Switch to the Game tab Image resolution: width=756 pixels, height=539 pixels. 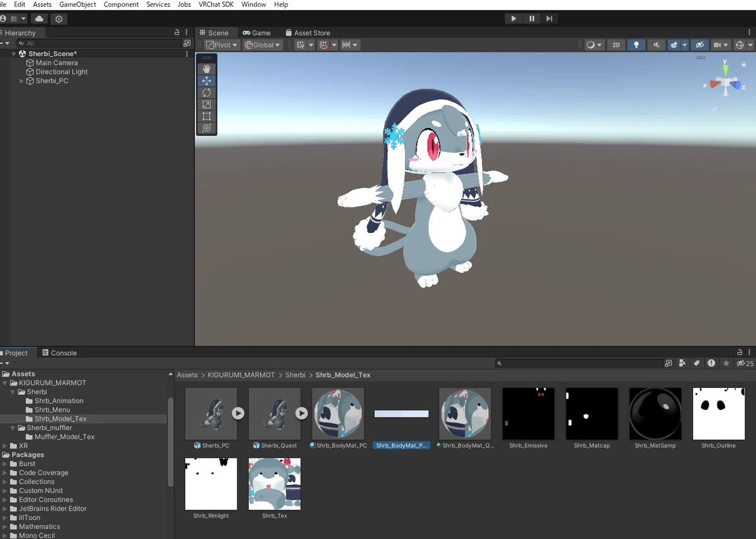tap(257, 33)
